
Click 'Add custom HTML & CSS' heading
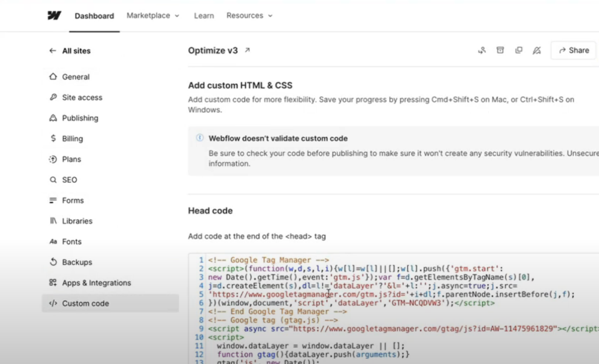(240, 86)
